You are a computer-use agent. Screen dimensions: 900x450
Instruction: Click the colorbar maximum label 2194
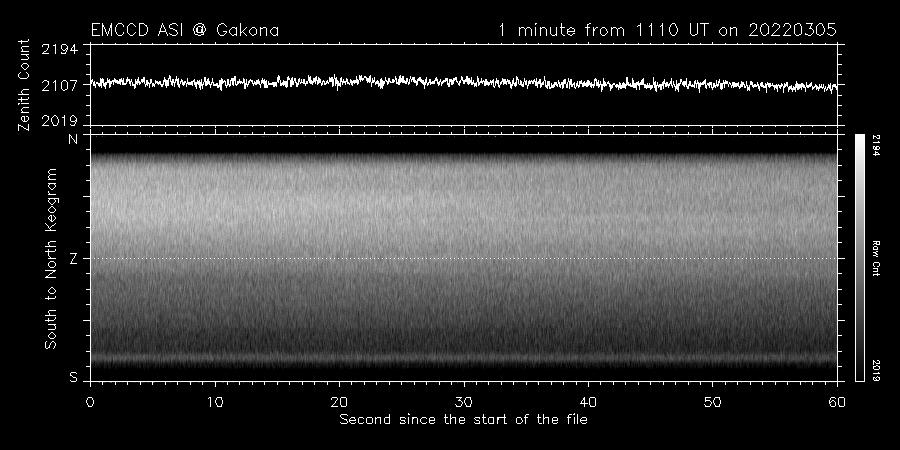[876, 145]
